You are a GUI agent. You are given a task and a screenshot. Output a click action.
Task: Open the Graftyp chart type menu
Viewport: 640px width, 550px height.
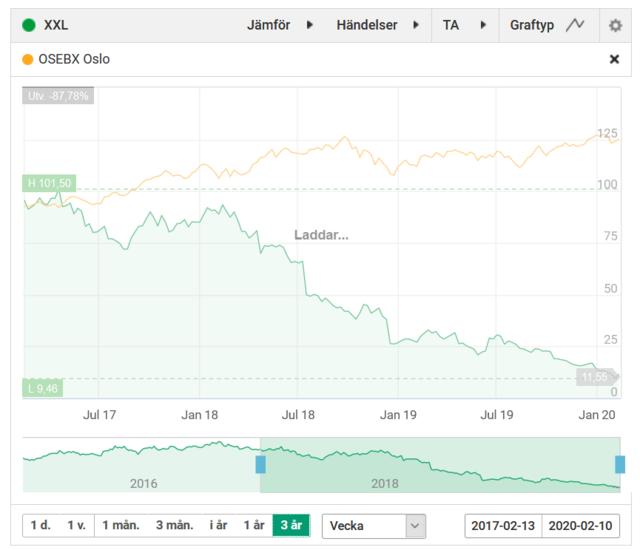pyautogui.click(x=532, y=25)
